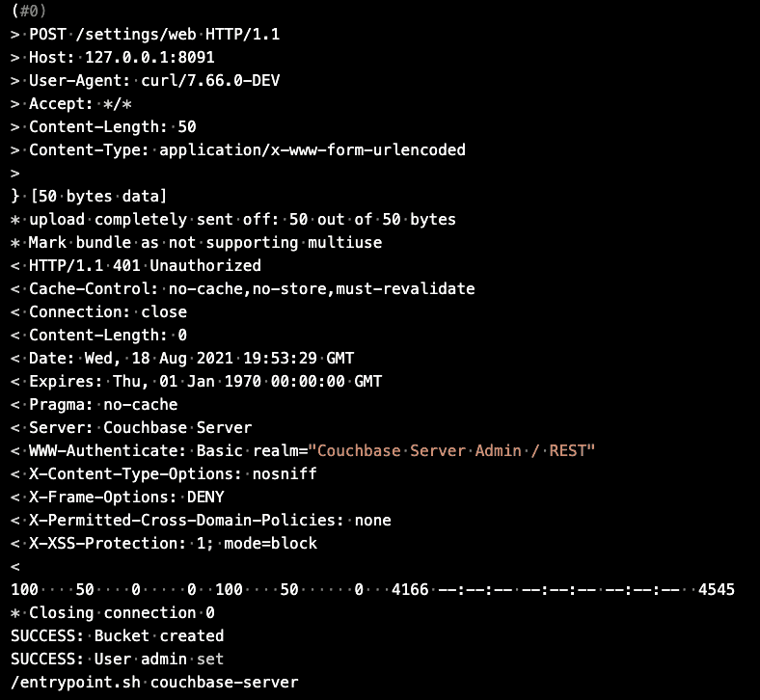
Task: Click the [50 bytes data] line
Action: (x=88, y=196)
